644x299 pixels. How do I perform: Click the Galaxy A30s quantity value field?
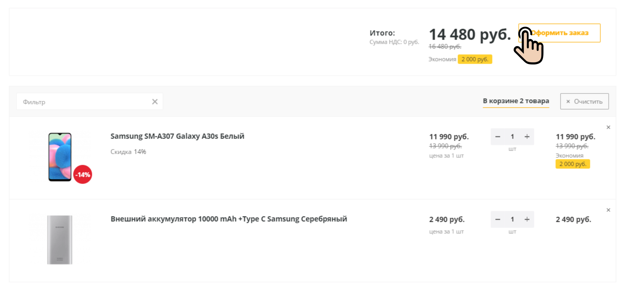512,137
